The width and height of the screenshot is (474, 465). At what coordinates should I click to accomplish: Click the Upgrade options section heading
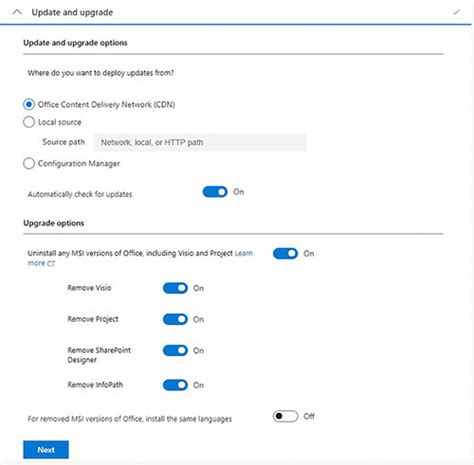[x=54, y=223]
